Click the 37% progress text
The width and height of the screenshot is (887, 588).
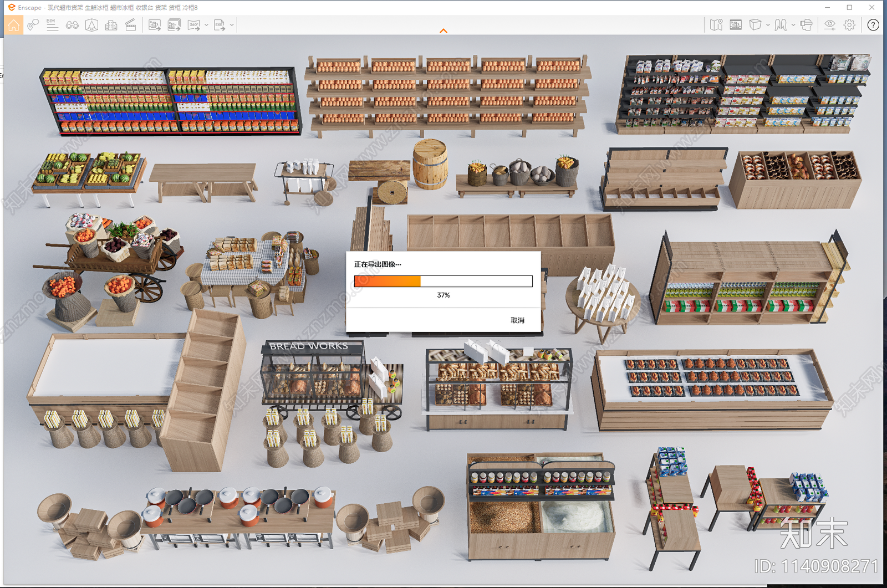443,295
